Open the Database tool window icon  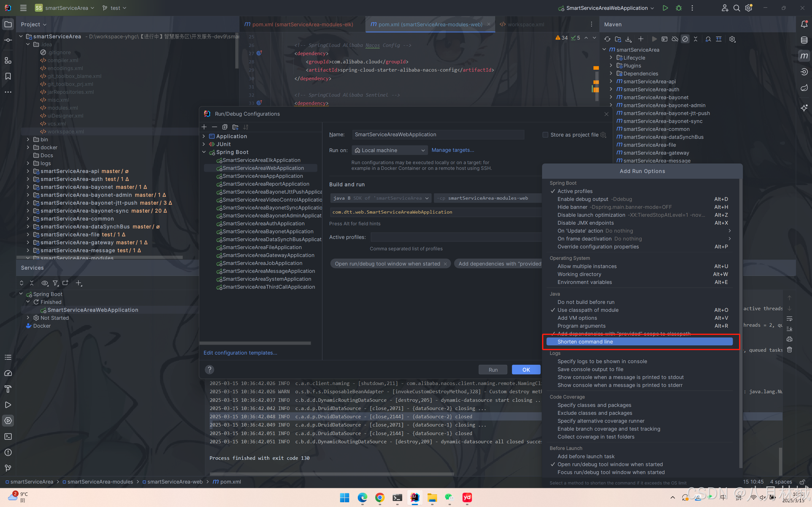tap(804, 40)
